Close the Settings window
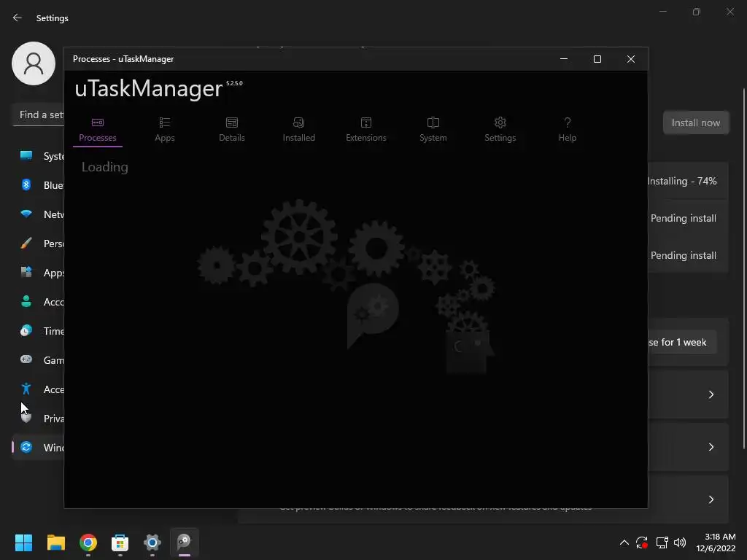The height and width of the screenshot is (560, 747). (729, 12)
